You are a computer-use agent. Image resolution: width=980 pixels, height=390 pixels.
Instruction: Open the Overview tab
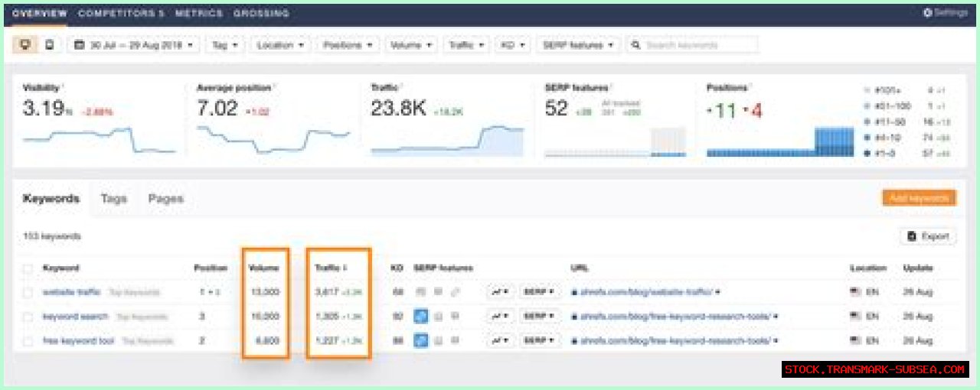tap(40, 14)
